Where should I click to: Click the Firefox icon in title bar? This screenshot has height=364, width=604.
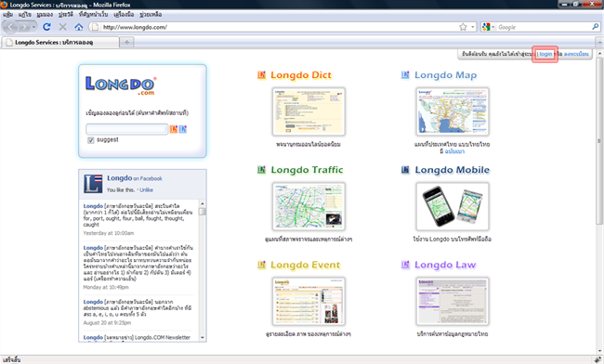tap(5, 5)
